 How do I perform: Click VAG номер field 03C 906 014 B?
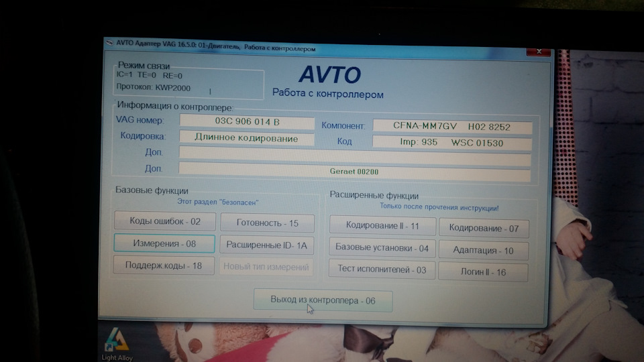tap(247, 121)
